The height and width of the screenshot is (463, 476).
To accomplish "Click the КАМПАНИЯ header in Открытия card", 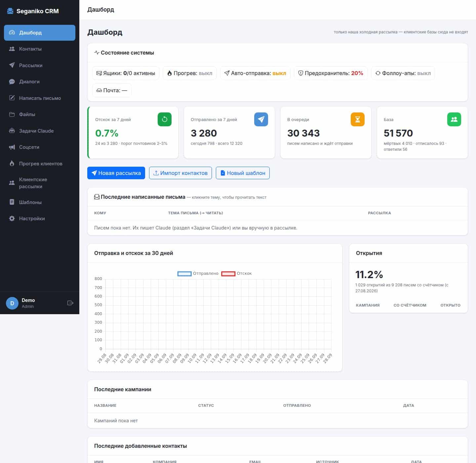I will [368, 305].
